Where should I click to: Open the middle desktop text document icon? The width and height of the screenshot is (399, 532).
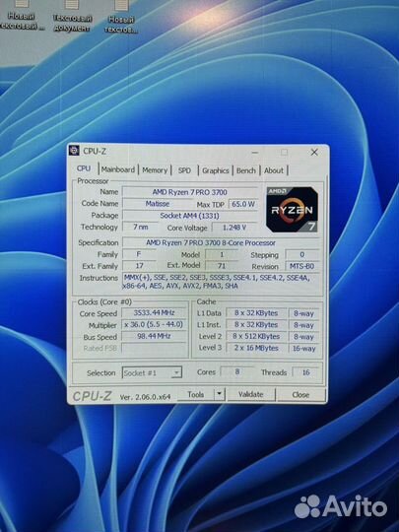(72, 16)
